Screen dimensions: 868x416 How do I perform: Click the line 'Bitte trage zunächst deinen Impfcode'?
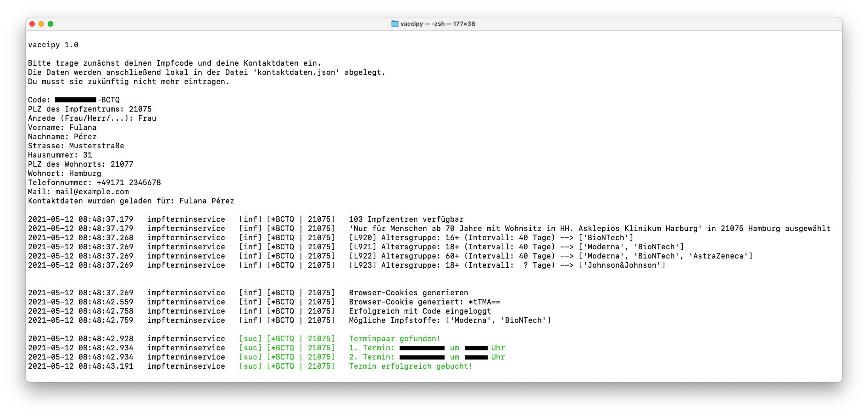175,63
